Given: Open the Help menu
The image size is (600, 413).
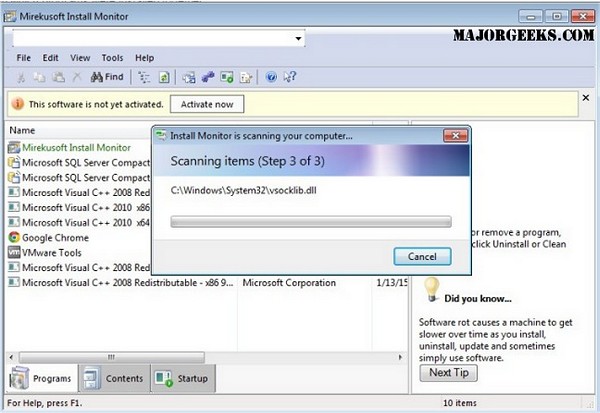Looking at the screenshot, I should [x=144, y=58].
